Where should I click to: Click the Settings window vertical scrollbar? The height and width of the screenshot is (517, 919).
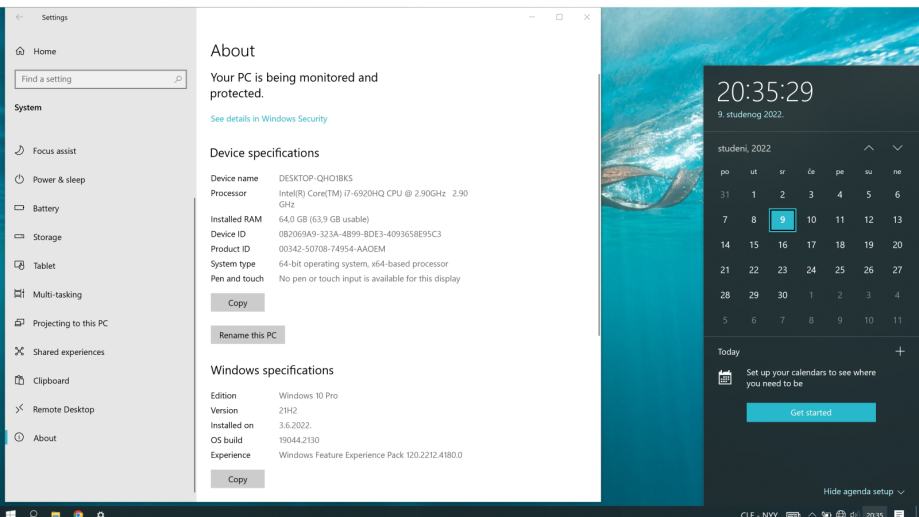click(x=598, y=204)
